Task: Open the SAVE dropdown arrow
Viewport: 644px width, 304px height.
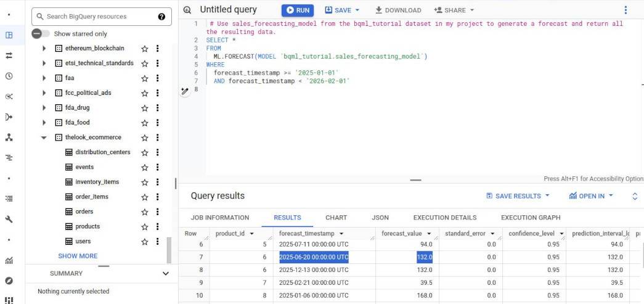Action: [x=357, y=10]
